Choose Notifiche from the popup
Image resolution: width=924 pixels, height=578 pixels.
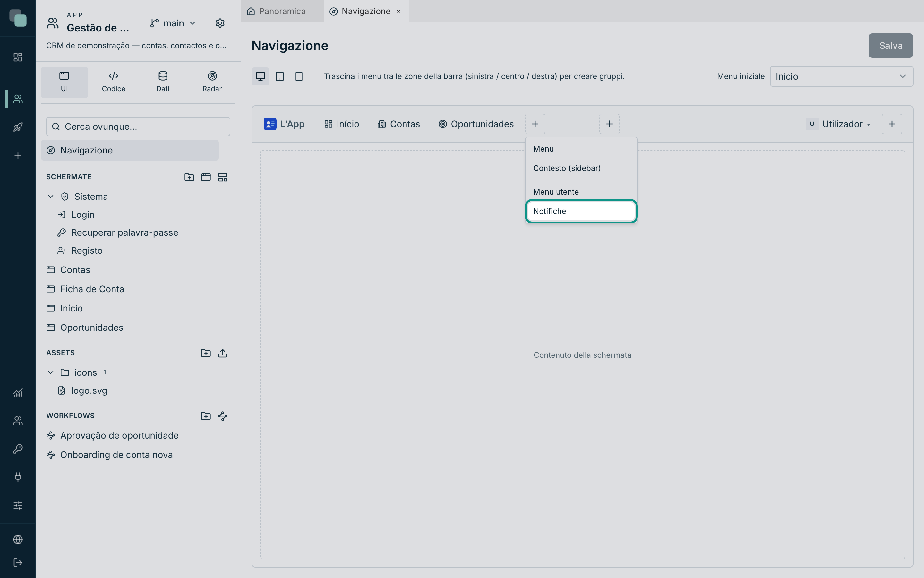click(x=581, y=211)
